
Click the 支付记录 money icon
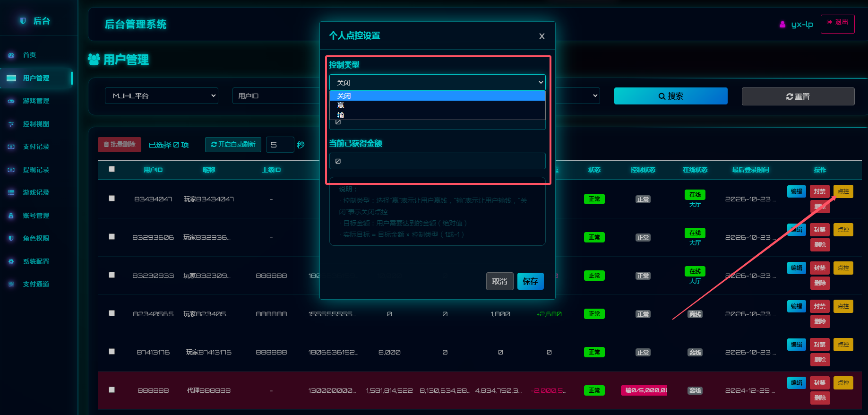click(11, 147)
